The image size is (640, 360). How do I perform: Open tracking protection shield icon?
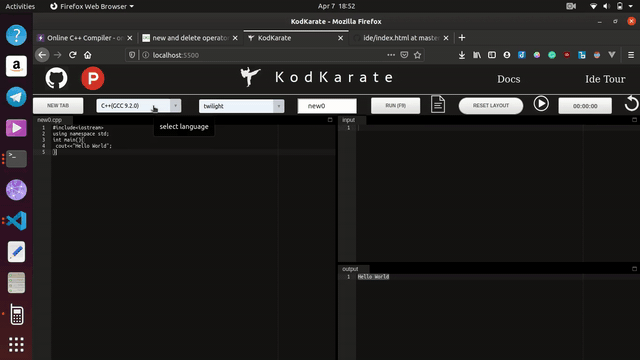tap(132, 55)
